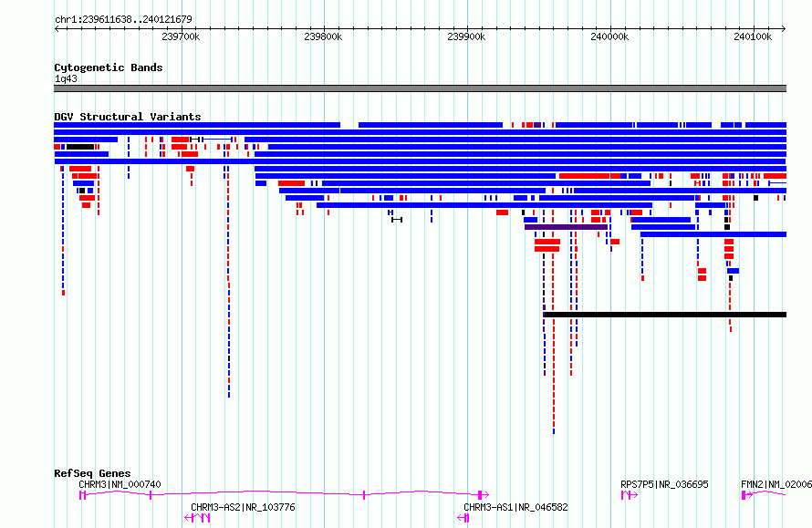Click the 239800k scale tick label
This screenshot has height=528, width=812.
(323, 36)
